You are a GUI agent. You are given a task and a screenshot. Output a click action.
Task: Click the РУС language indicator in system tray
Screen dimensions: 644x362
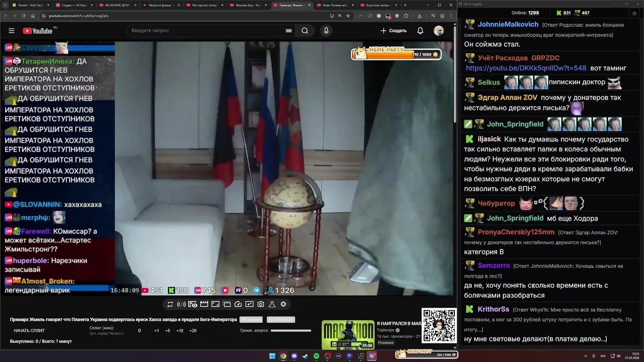click(603, 356)
